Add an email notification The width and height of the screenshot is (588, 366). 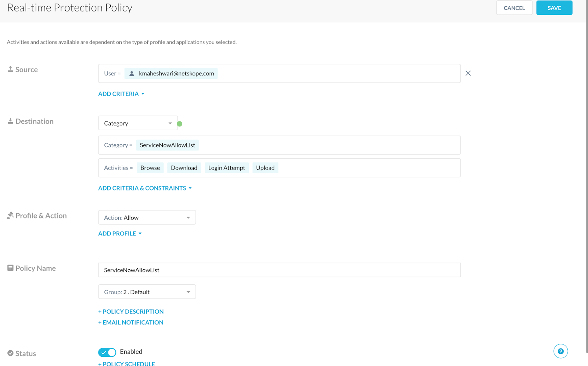[131, 323]
